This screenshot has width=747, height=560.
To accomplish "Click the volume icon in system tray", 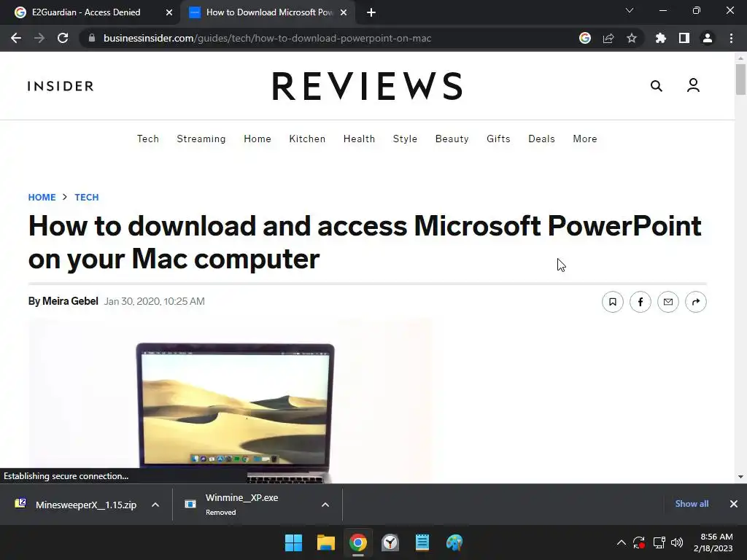I will click(x=676, y=542).
